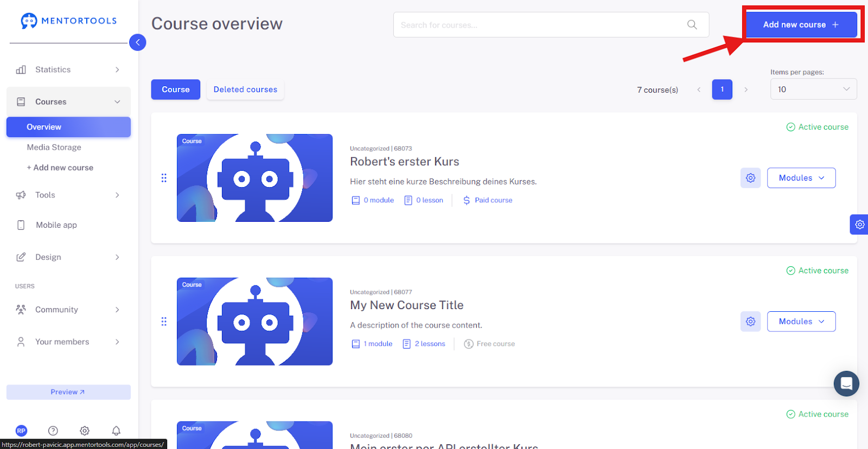Open thumbnail of Robert's erster Kurs
This screenshot has width=868, height=449.
[254, 178]
